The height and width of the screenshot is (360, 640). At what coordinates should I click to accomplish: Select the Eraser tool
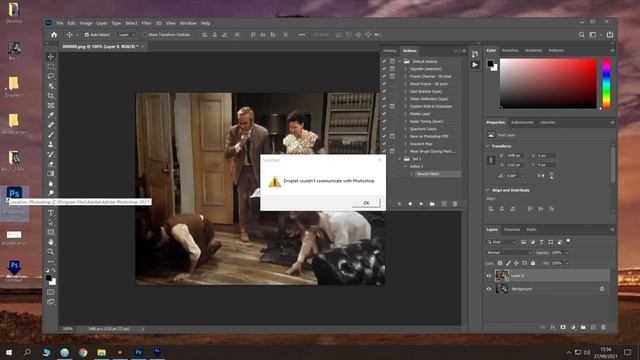[x=51, y=164]
